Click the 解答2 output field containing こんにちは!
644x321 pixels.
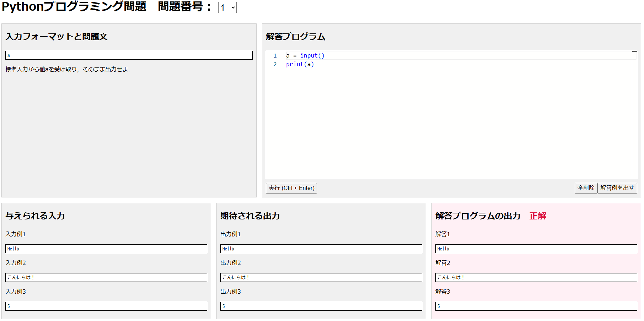(536, 277)
